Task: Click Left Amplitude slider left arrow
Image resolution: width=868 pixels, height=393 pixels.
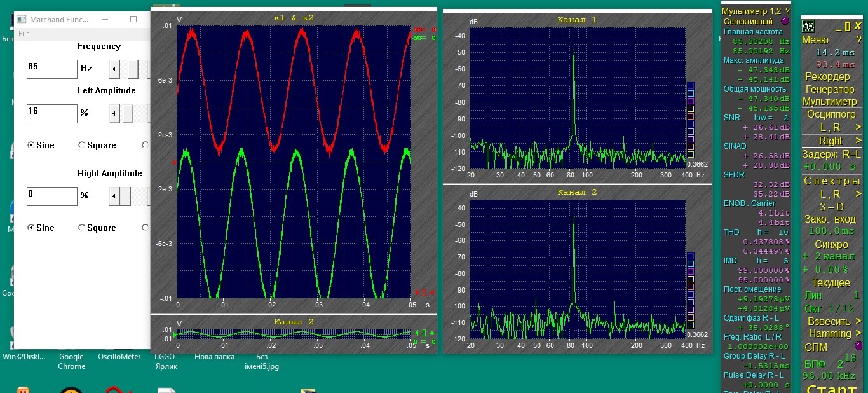Action: 114,114
